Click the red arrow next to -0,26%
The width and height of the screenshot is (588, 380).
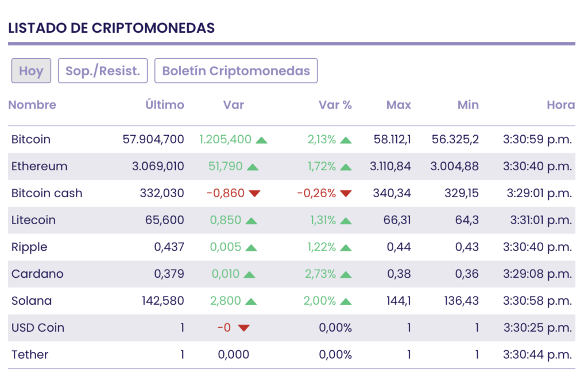(345, 194)
